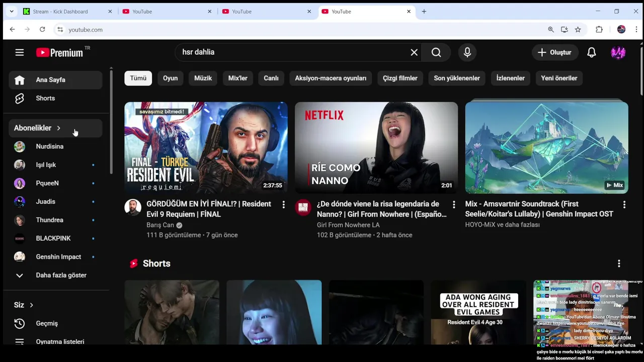Open Thundrea channel subscription
This screenshot has height=362, width=644.
pyautogui.click(x=55, y=220)
